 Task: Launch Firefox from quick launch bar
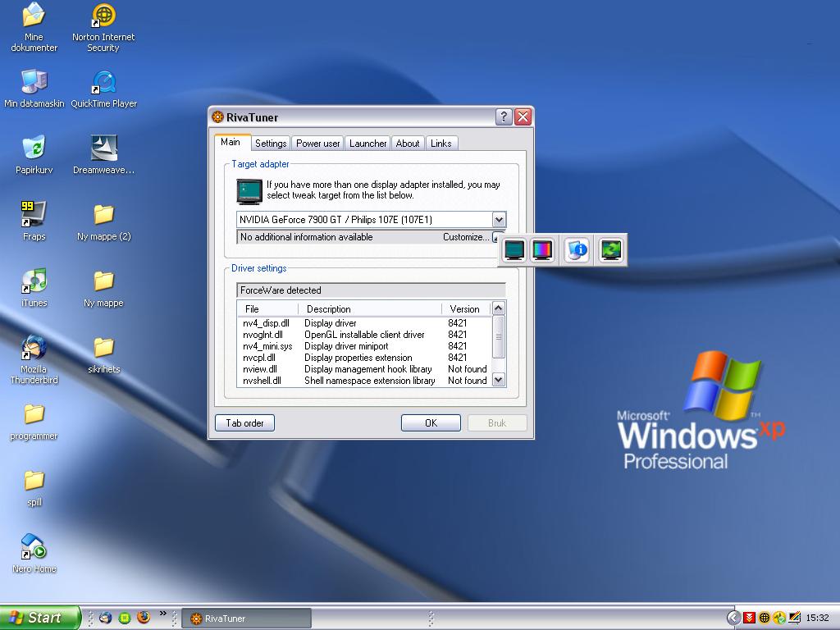coord(143,618)
